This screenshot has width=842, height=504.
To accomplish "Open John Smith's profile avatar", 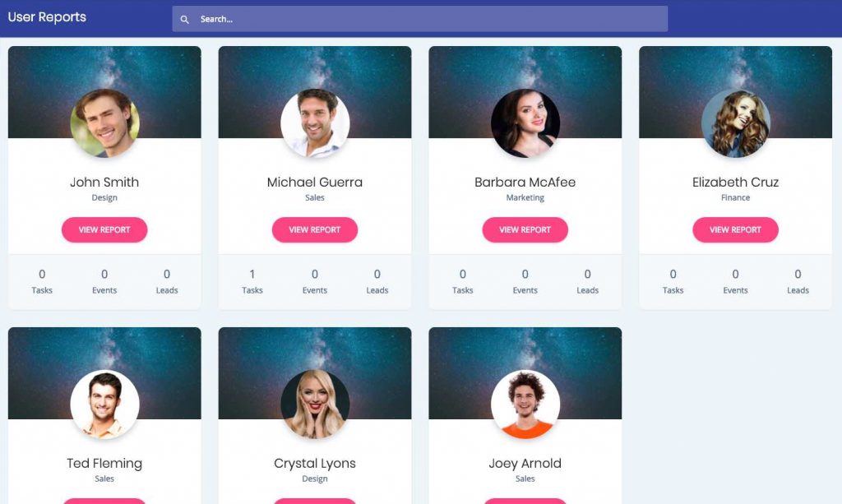I will click(x=104, y=123).
